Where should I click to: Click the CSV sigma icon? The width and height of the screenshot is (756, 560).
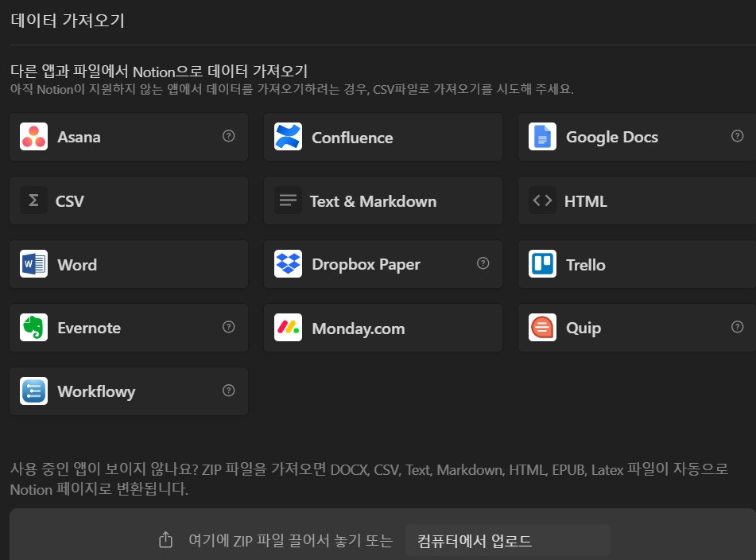[x=33, y=200]
